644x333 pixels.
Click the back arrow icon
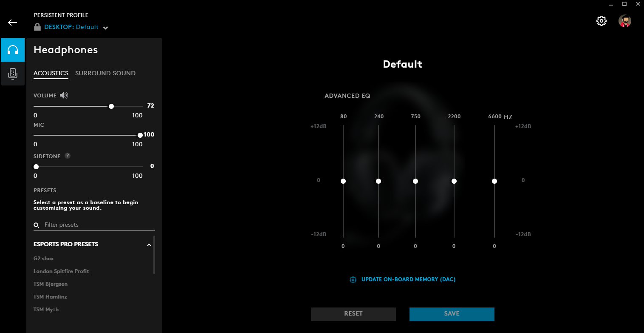coord(13,23)
